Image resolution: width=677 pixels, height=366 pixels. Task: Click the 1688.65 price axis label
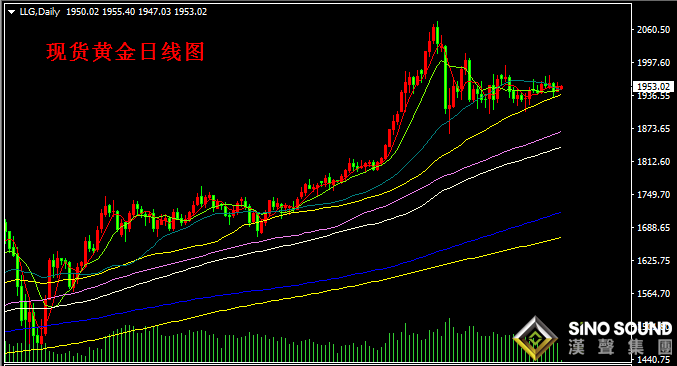point(654,227)
